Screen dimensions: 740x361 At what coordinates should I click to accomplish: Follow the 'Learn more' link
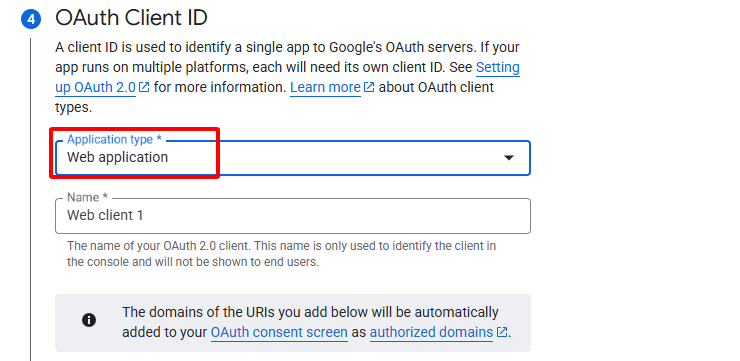[325, 87]
